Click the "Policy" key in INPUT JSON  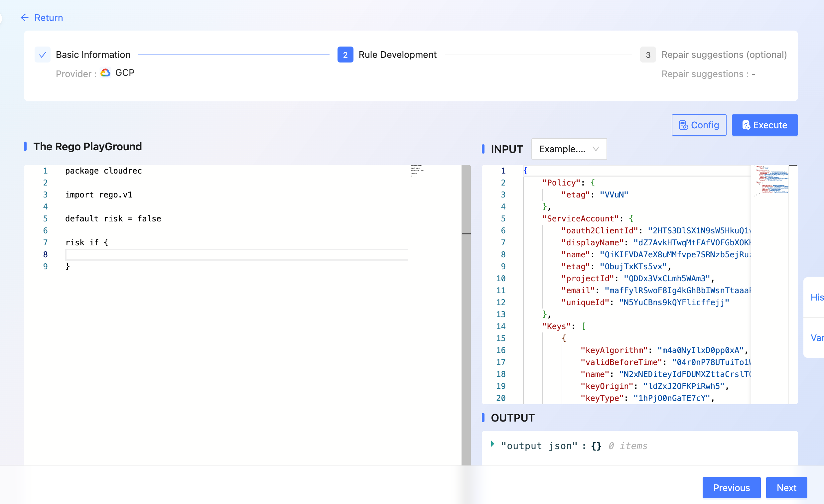coord(561,183)
